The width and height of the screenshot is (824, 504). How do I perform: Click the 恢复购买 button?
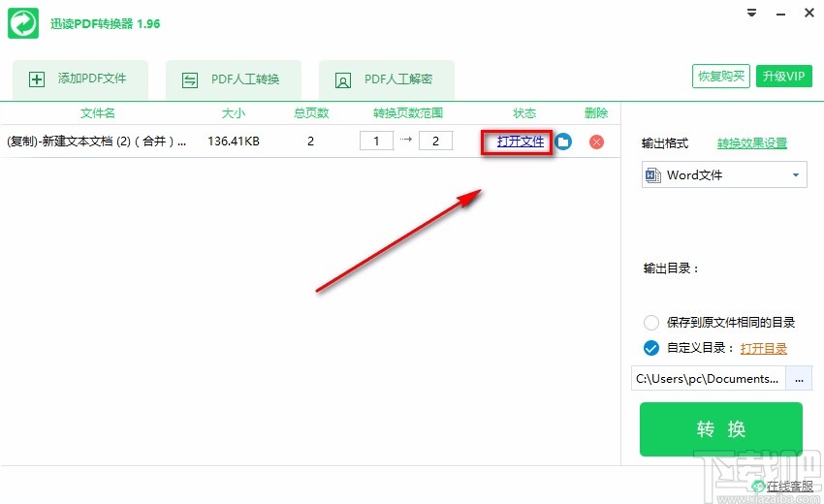(721, 77)
